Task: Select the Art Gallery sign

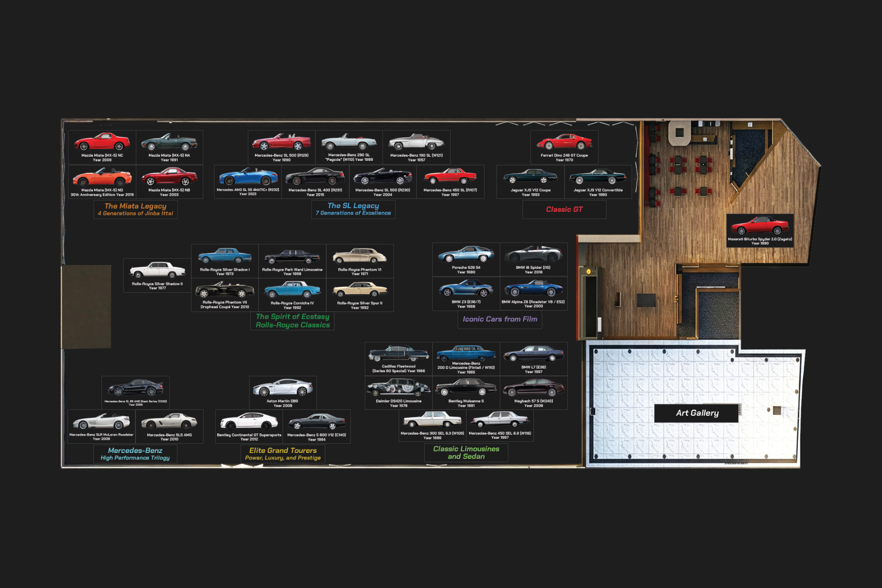Action: [x=696, y=413]
